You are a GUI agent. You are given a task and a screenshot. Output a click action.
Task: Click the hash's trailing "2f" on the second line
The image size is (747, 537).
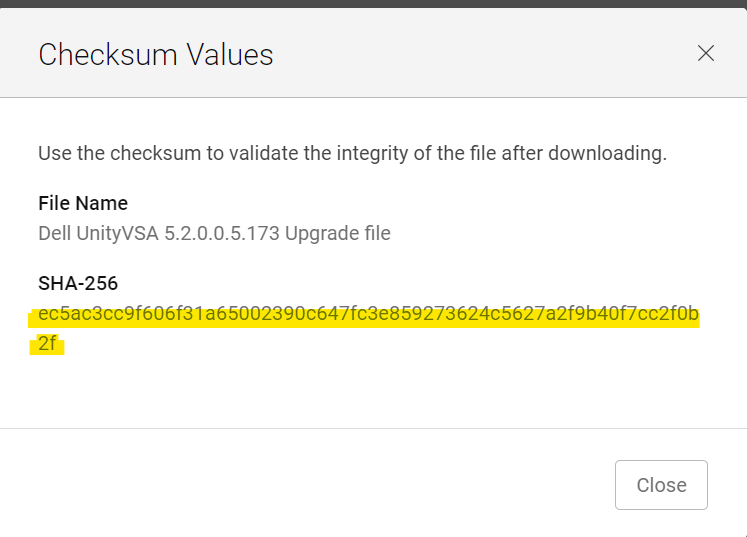click(48, 345)
